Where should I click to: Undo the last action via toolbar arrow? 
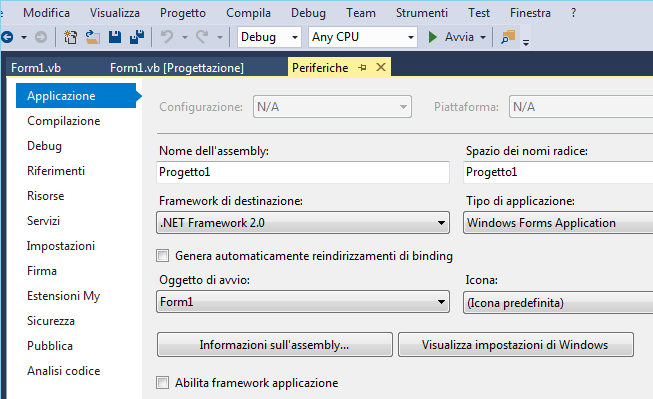pos(167,37)
